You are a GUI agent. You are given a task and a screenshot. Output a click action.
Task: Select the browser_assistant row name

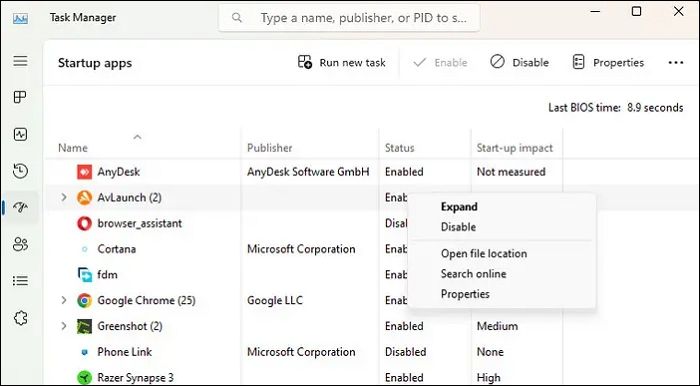click(x=140, y=223)
